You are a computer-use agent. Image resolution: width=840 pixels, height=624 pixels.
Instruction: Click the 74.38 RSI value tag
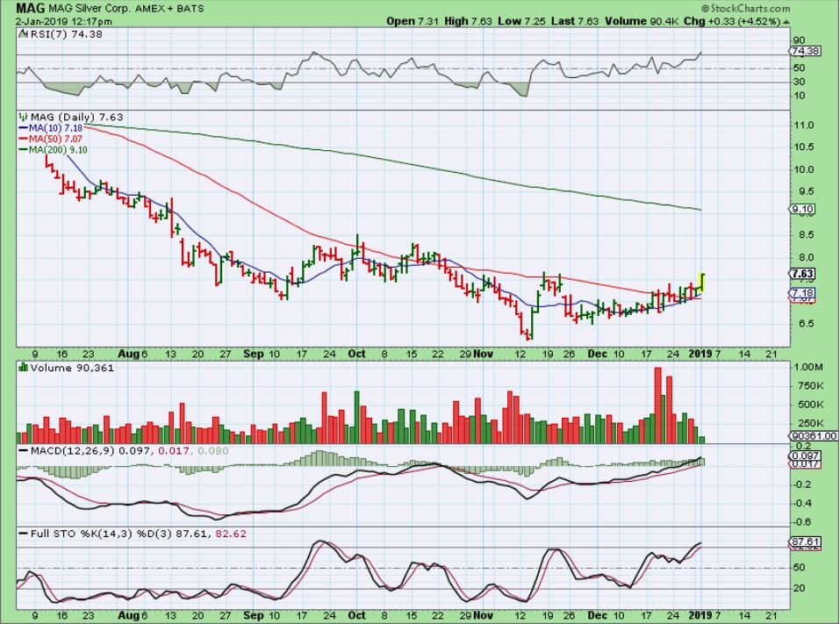pos(805,52)
